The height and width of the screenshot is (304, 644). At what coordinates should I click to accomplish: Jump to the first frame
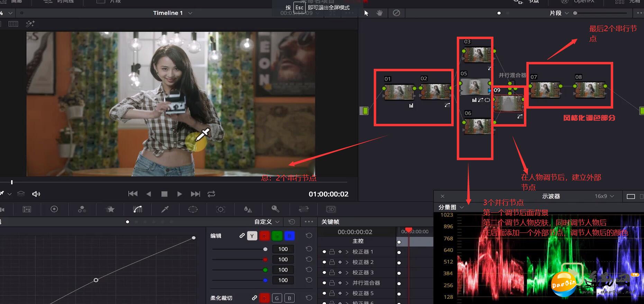tap(133, 194)
